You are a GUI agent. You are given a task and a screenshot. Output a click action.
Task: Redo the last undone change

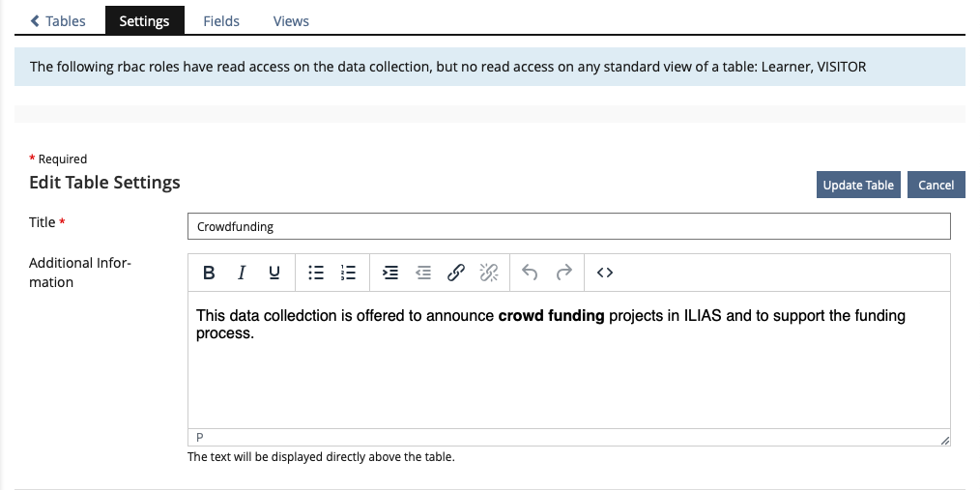564,274
